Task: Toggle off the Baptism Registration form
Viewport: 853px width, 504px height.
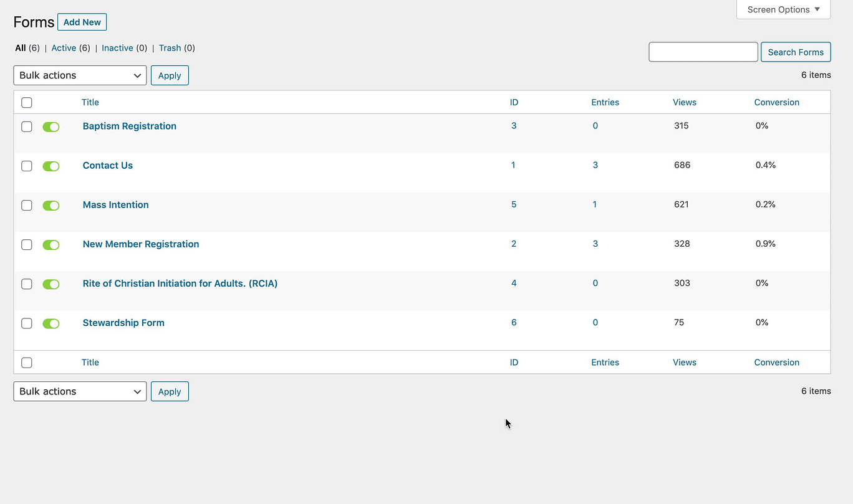Action: 51,127
